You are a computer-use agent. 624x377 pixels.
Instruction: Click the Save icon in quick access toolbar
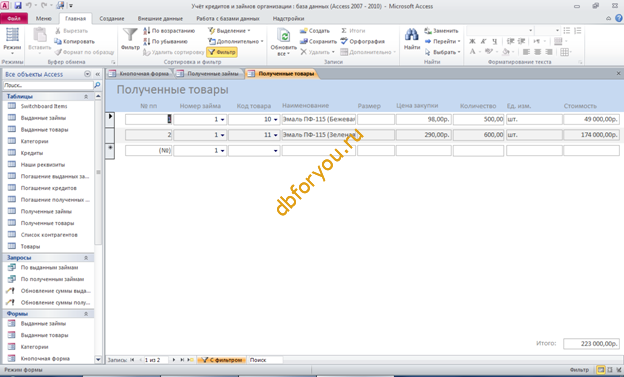pos(18,6)
